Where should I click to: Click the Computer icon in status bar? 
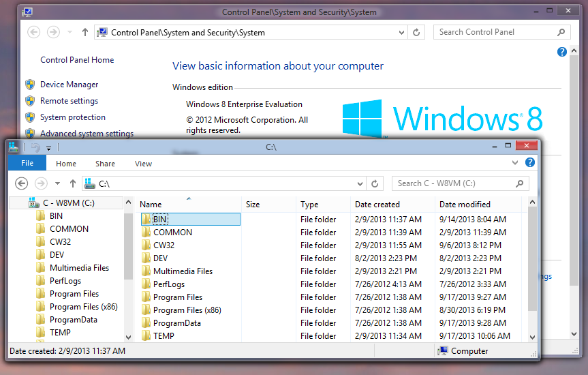(x=442, y=350)
